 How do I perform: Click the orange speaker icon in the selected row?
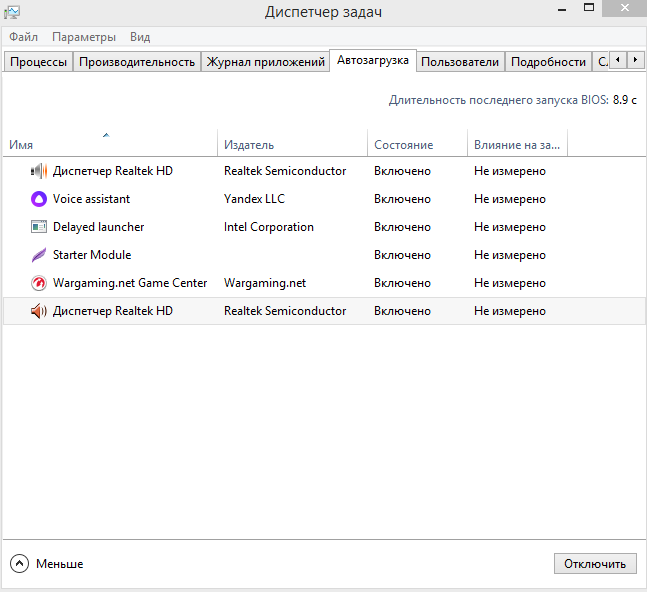click(x=39, y=311)
